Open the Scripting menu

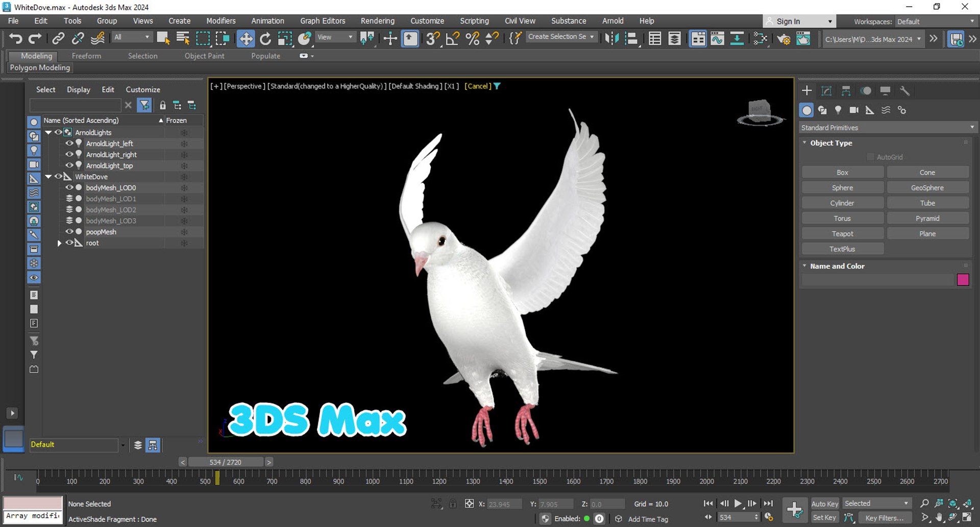(x=474, y=21)
